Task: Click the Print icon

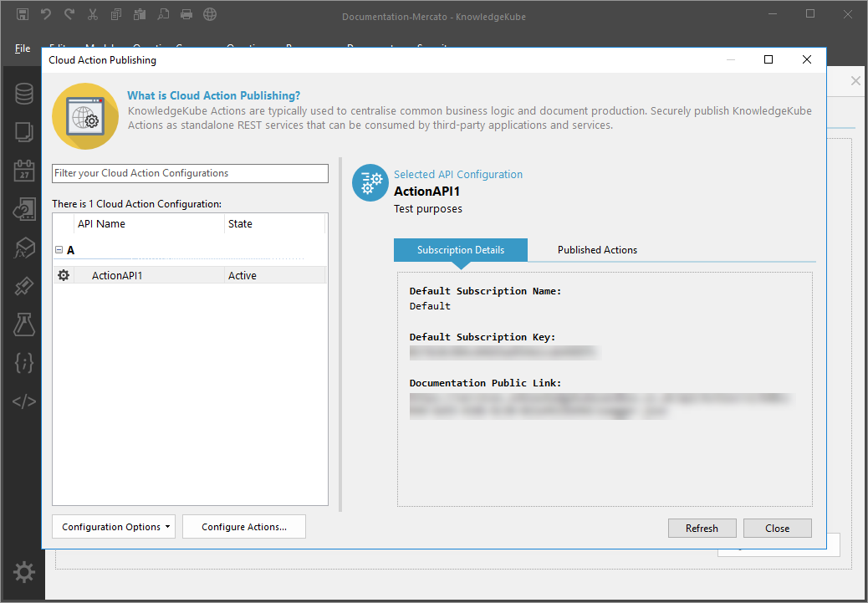Action: coord(186,14)
